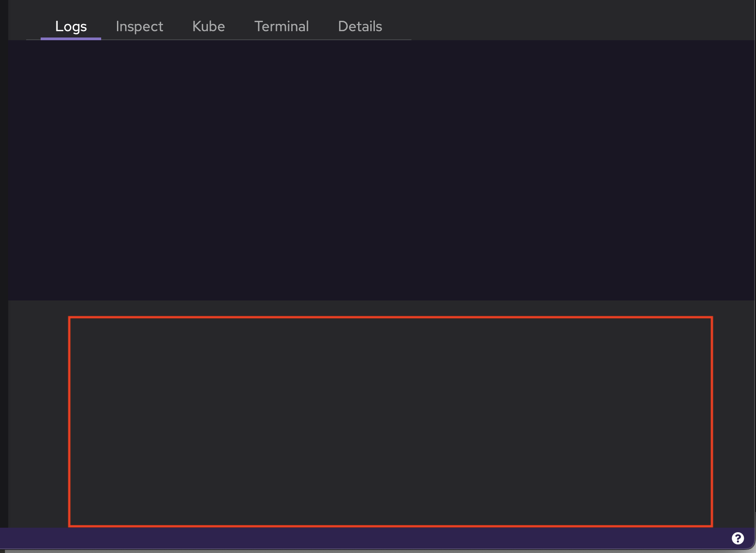Switch to the Logs tab
Image resolution: width=756 pixels, height=553 pixels.
tap(71, 27)
